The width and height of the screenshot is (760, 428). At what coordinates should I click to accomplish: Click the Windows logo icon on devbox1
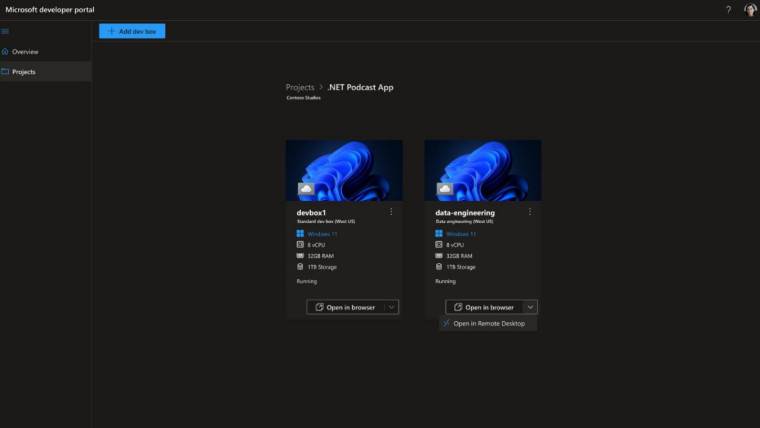[300, 234]
